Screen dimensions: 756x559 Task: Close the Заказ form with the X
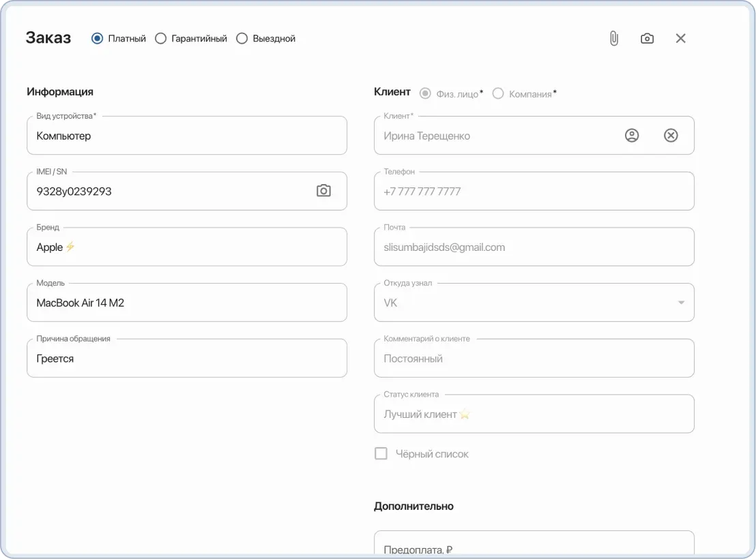coord(680,38)
